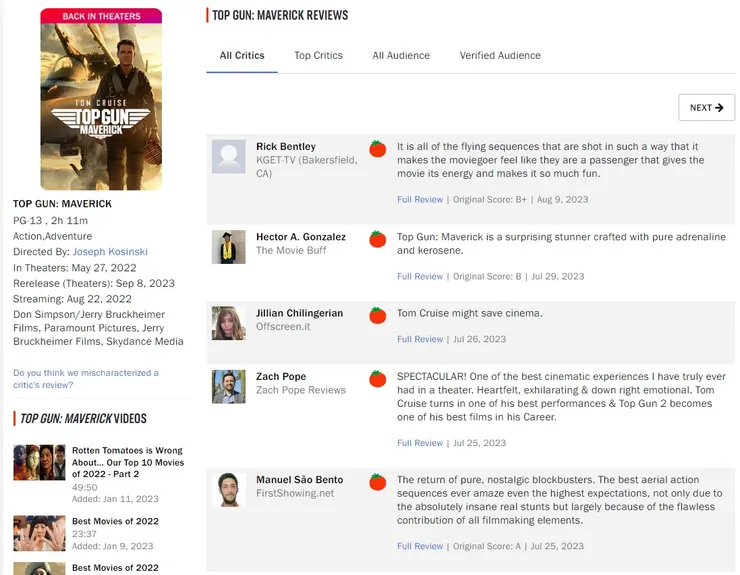Click the 'Streaming: Aug 22, 2022' line
Screen dimensions: 740x575
(x=72, y=299)
